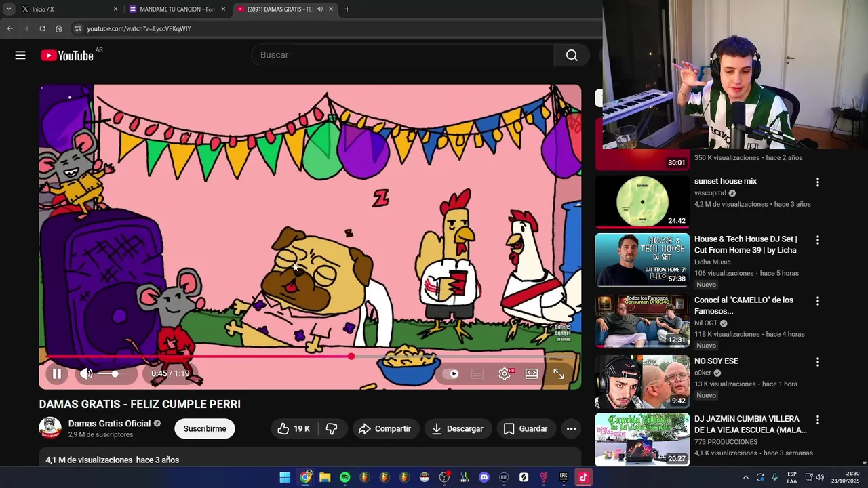This screenshot has width=868, height=488.
Task: Open options menu for DJ JAZMIN CUMBIA VILLERA
Action: (817, 420)
